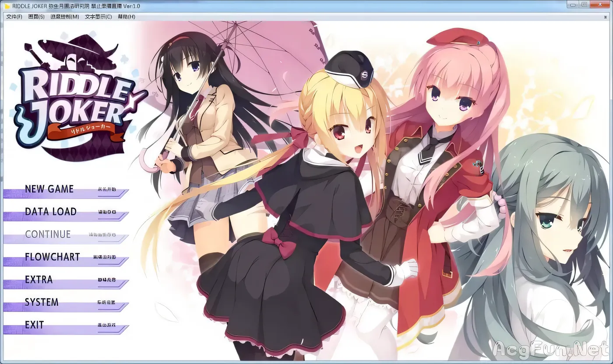Maximize the Riddle Joker window
The width and height of the screenshot is (613, 364).
(x=585, y=4)
